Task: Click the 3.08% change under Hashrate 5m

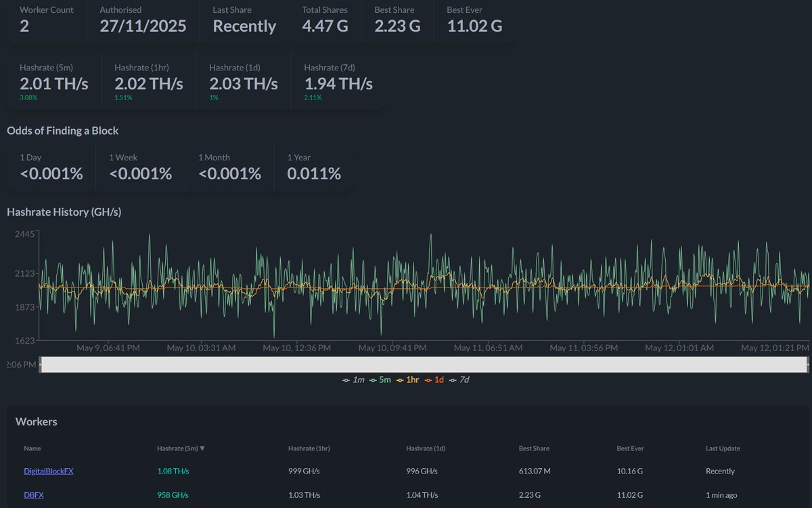Action: coord(28,98)
